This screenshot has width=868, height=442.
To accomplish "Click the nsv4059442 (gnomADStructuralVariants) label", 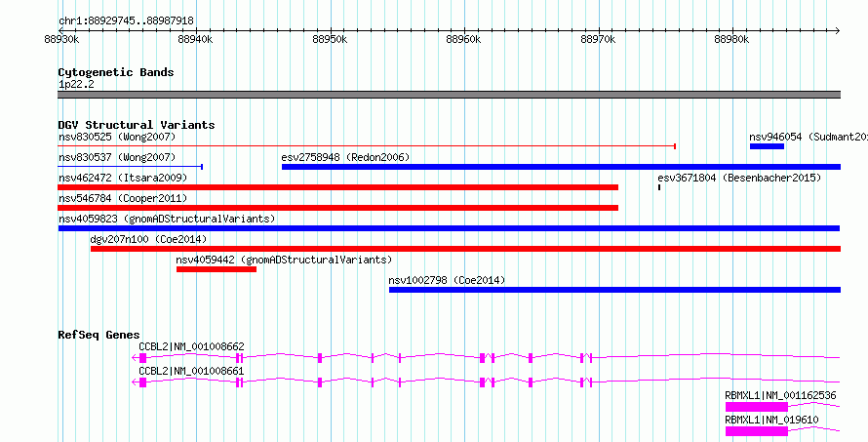I will [284, 260].
